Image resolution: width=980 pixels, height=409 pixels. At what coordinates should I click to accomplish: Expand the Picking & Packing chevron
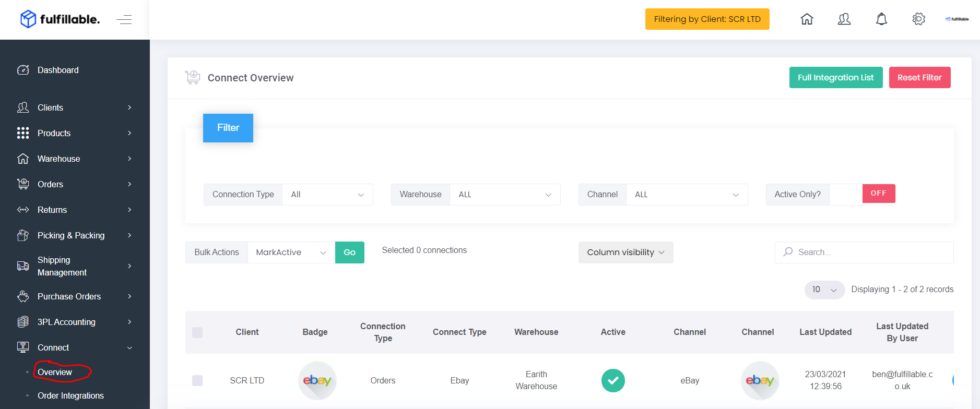tap(129, 235)
